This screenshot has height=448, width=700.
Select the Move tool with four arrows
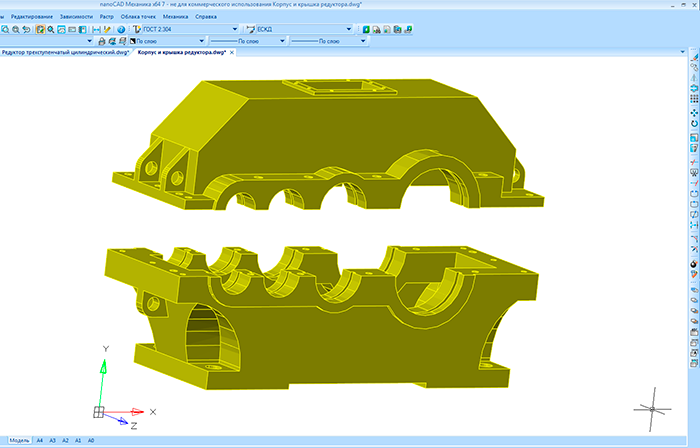click(x=694, y=113)
